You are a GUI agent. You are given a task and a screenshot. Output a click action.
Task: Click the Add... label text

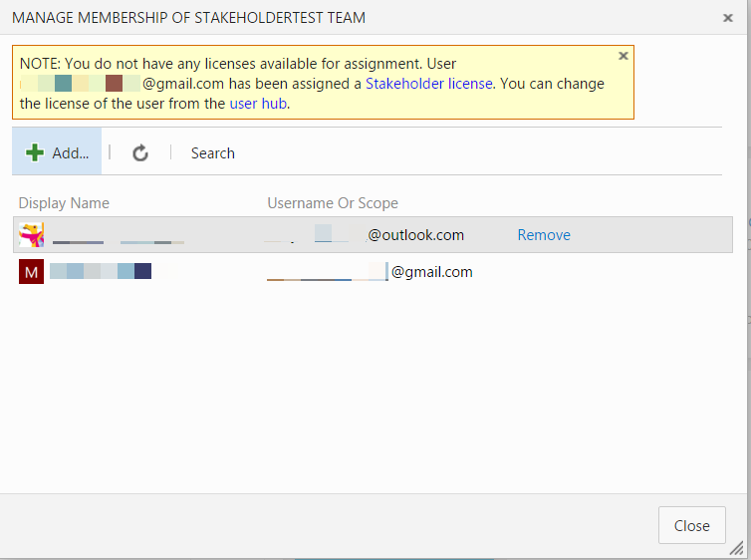[71, 153]
